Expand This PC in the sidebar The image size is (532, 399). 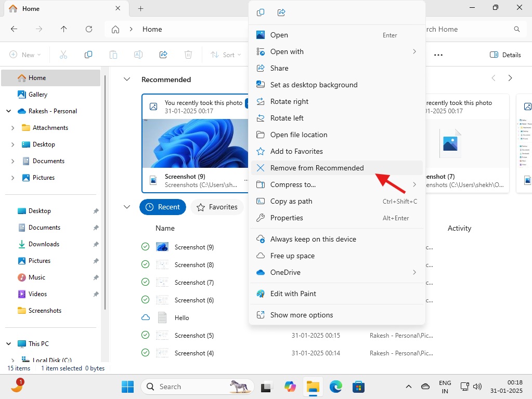pos(8,343)
